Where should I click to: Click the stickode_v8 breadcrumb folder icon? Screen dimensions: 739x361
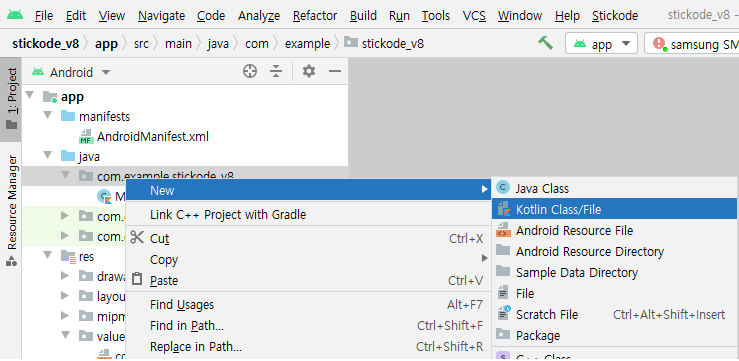coord(351,42)
